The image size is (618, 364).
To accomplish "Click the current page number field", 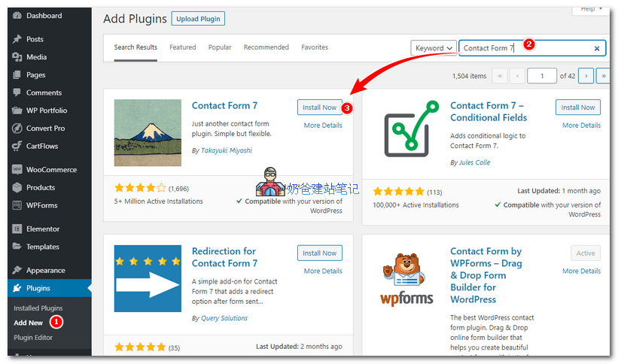I will pos(542,76).
